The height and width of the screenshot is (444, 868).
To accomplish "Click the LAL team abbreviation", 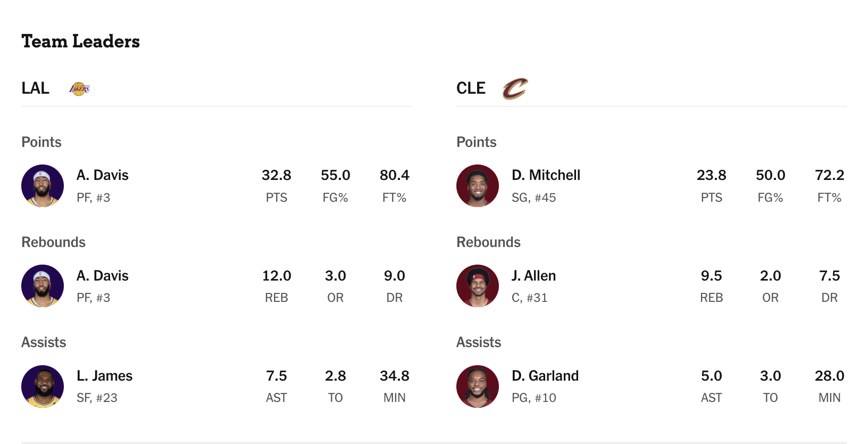I will click(x=35, y=88).
